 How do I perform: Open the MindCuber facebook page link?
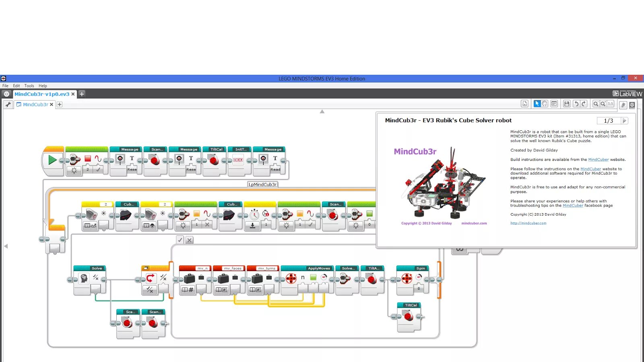click(573, 206)
